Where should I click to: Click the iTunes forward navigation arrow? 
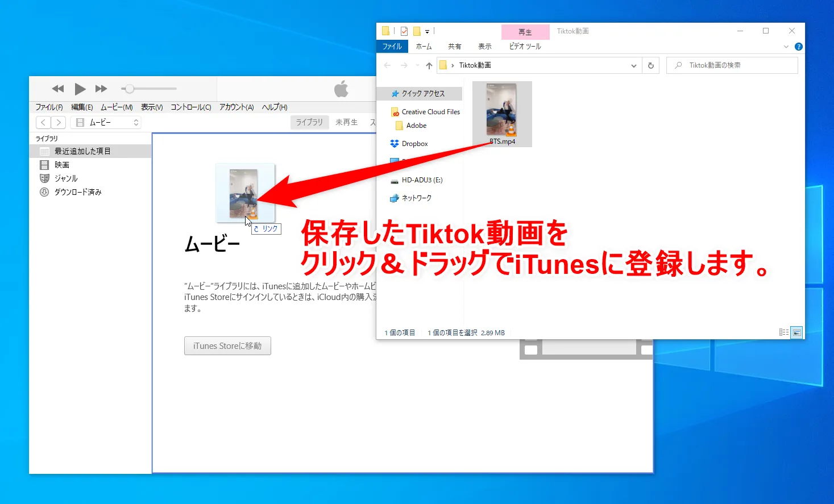59,122
